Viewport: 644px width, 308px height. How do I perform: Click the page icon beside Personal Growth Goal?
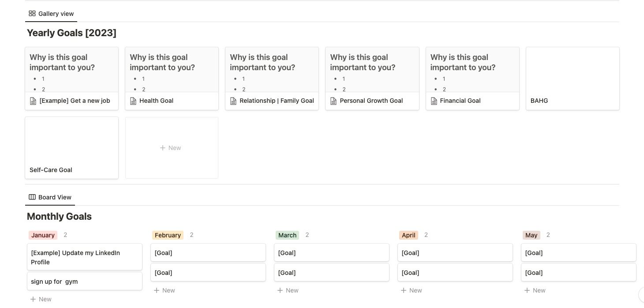tap(334, 101)
